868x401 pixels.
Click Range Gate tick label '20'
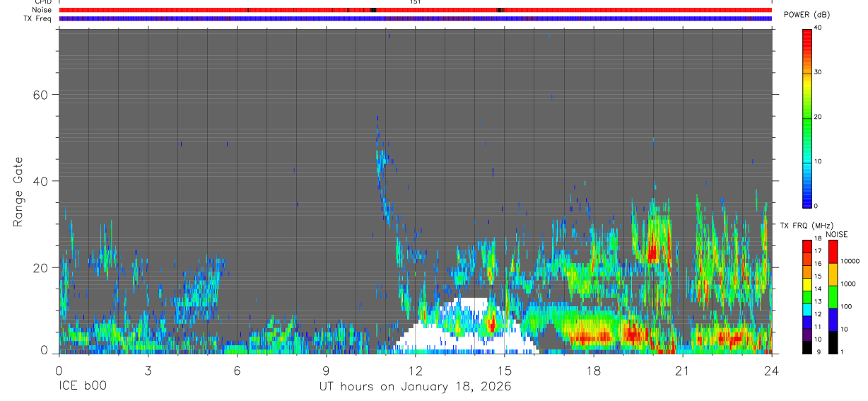pos(40,267)
